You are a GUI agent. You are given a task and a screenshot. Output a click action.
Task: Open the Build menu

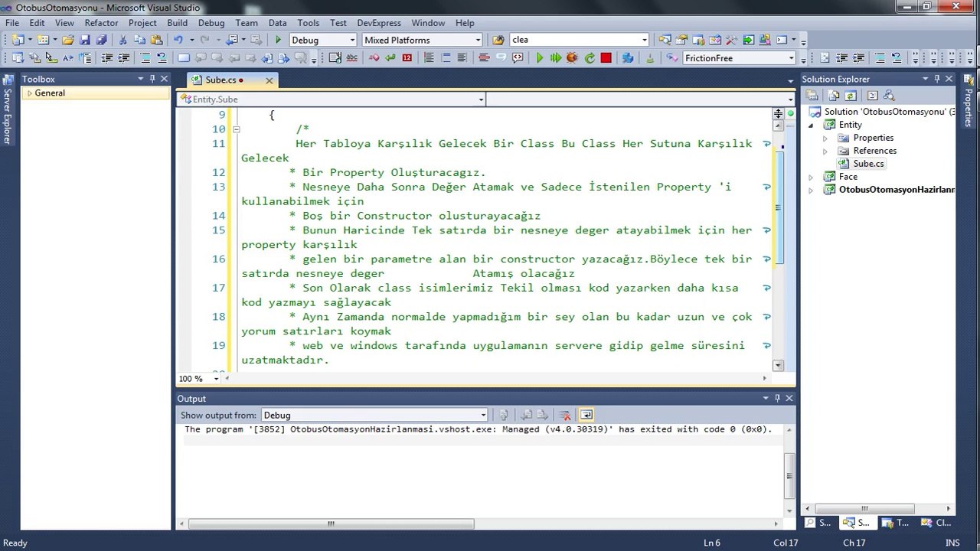point(177,23)
